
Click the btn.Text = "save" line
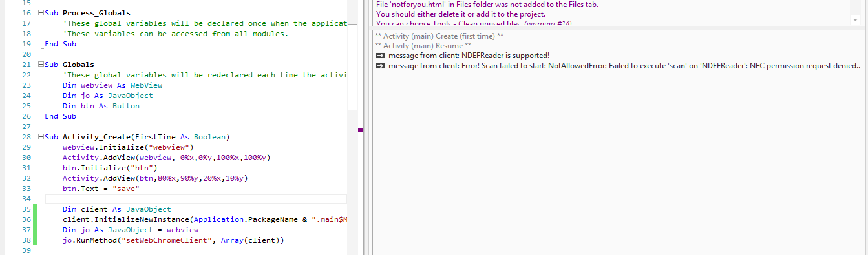tap(101, 189)
